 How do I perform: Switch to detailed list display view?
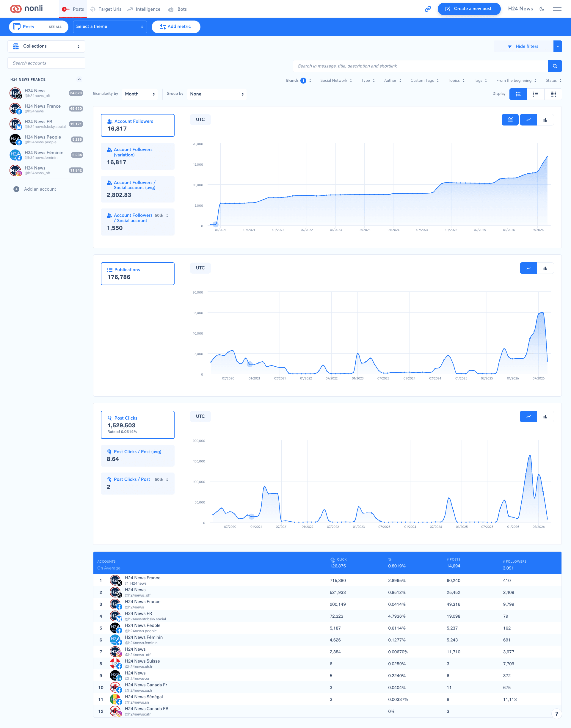(x=518, y=94)
